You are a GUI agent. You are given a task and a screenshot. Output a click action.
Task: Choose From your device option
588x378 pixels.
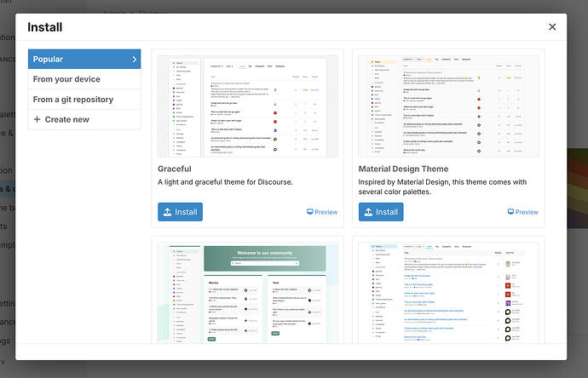tap(84, 79)
